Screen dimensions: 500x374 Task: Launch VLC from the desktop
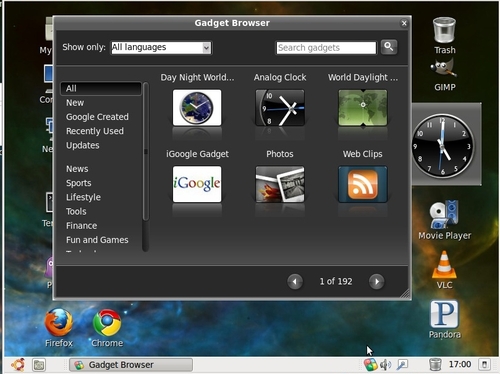pyautogui.click(x=444, y=270)
